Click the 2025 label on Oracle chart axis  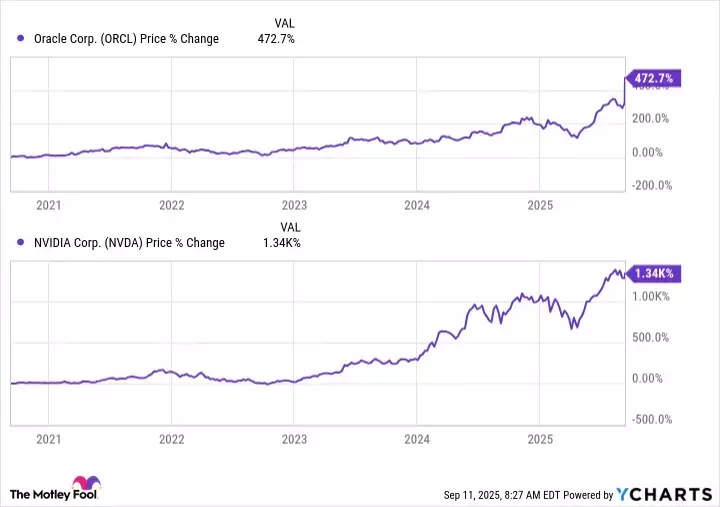[x=540, y=205]
